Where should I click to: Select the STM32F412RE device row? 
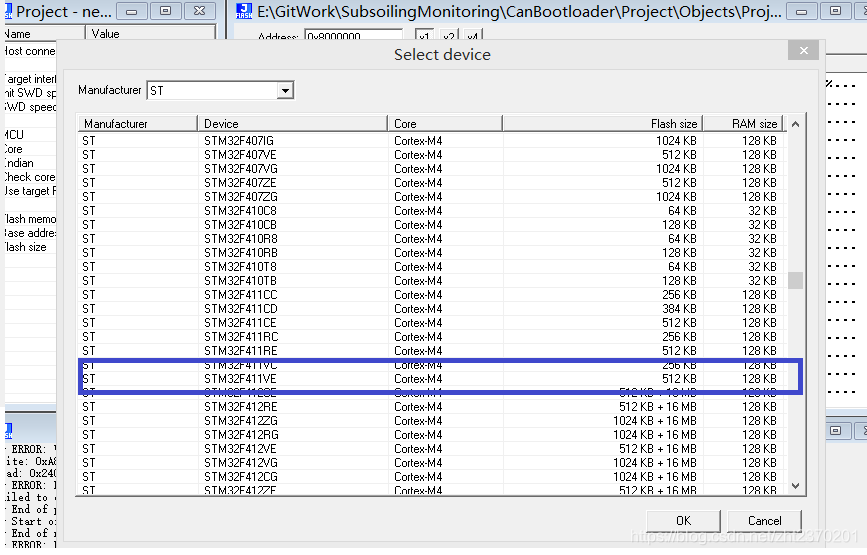pos(431,407)
